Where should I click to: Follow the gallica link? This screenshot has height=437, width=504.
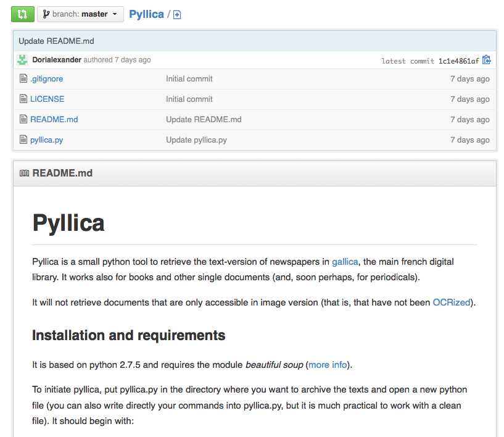point(345,262)
